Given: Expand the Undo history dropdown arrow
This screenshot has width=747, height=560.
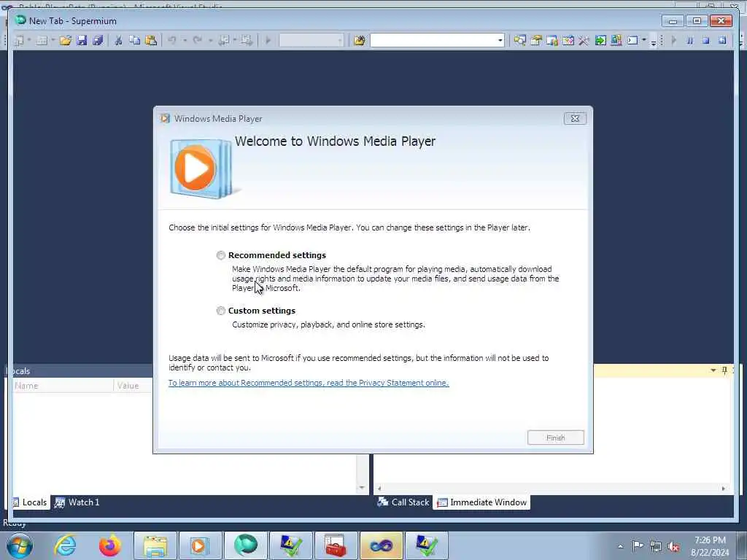Looking at the screenshot, I should click(x=185, y=41).
